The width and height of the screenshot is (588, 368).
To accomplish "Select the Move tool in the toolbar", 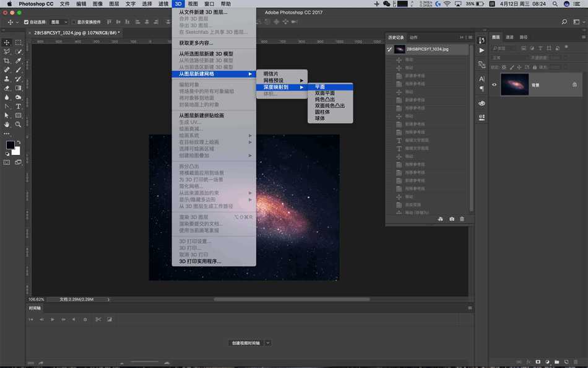I will coord(7,42).
